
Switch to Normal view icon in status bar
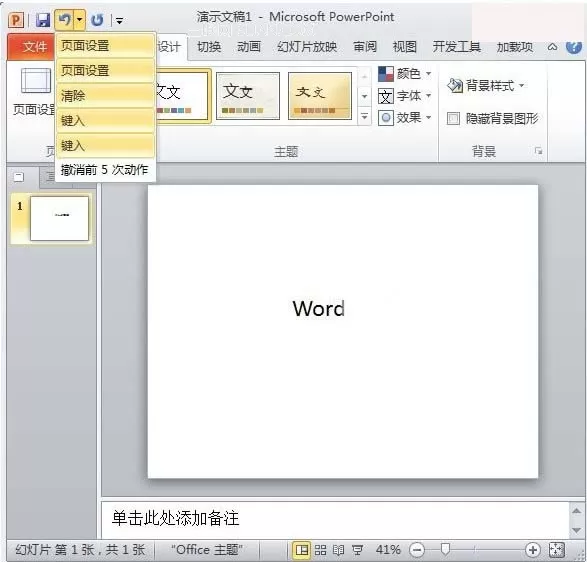(x=302, y=550)
